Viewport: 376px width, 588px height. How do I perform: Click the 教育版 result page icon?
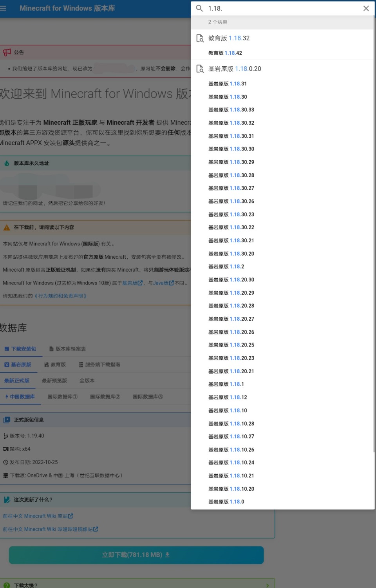point(200,38)
